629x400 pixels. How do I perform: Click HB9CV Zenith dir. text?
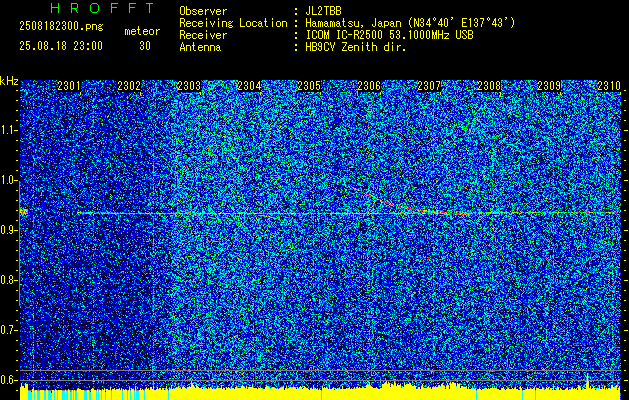coord(355,47)
